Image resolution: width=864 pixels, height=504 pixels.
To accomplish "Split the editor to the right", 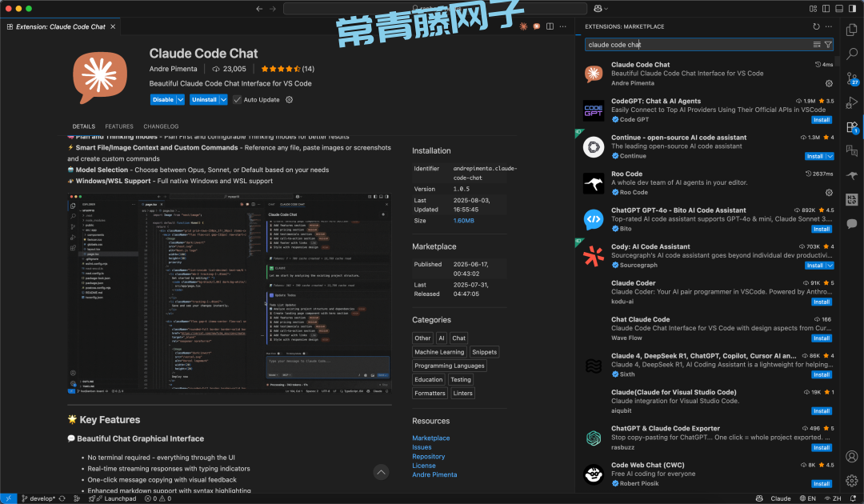I will click(550, 26).
